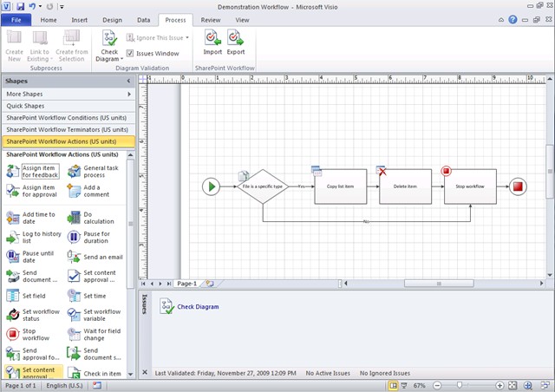This screenshot has height=392, width=555.
Task: Select the Assign item for approval shape
Action: click(x=32, y=191)
